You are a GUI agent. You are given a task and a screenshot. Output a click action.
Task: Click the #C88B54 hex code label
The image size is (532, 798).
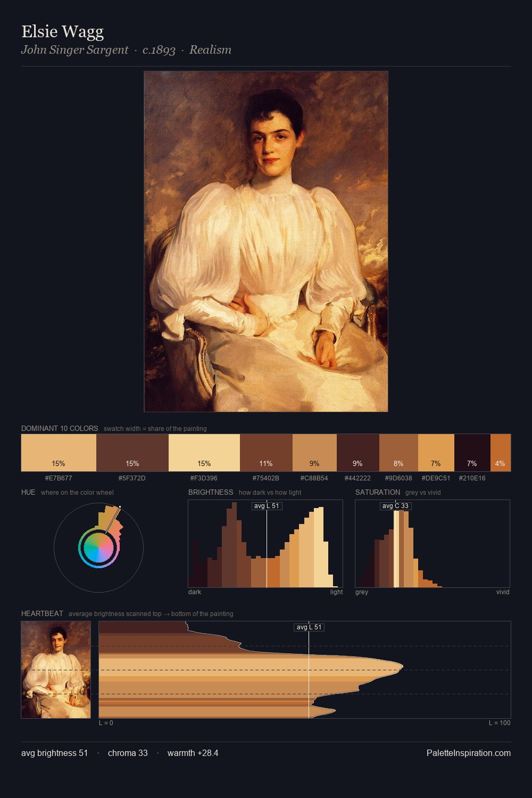point(314,478)
